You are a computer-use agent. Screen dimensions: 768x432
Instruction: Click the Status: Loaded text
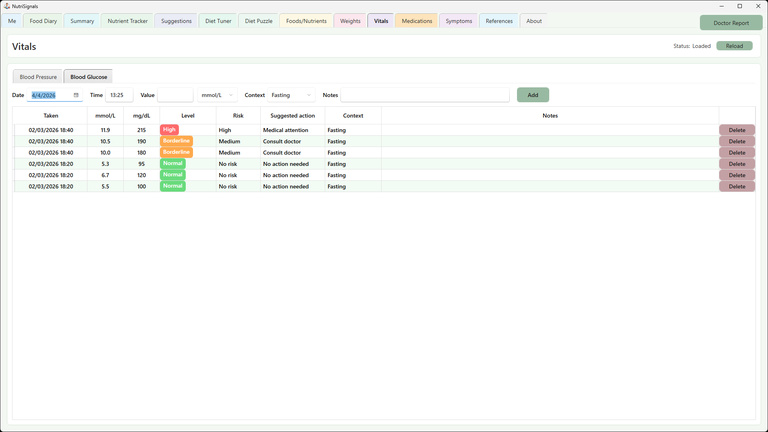pos(692,46)
